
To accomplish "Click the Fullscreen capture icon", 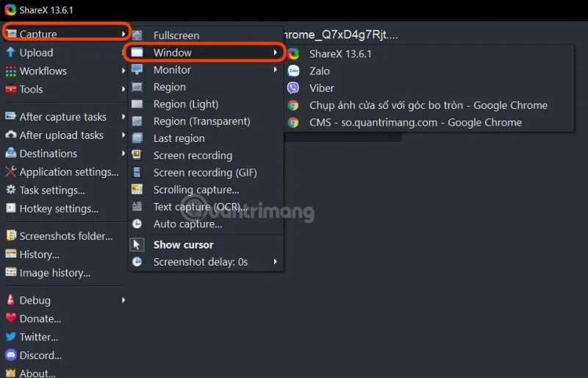I will (x=137, y=35).
